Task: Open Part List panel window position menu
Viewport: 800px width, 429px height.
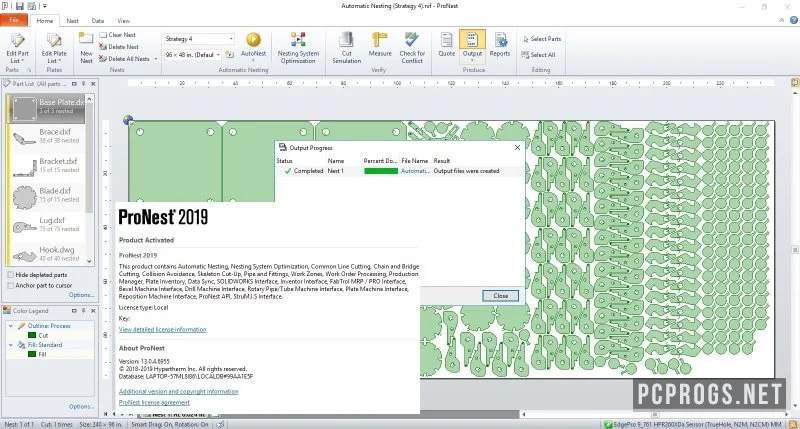Action: [74, 84]
